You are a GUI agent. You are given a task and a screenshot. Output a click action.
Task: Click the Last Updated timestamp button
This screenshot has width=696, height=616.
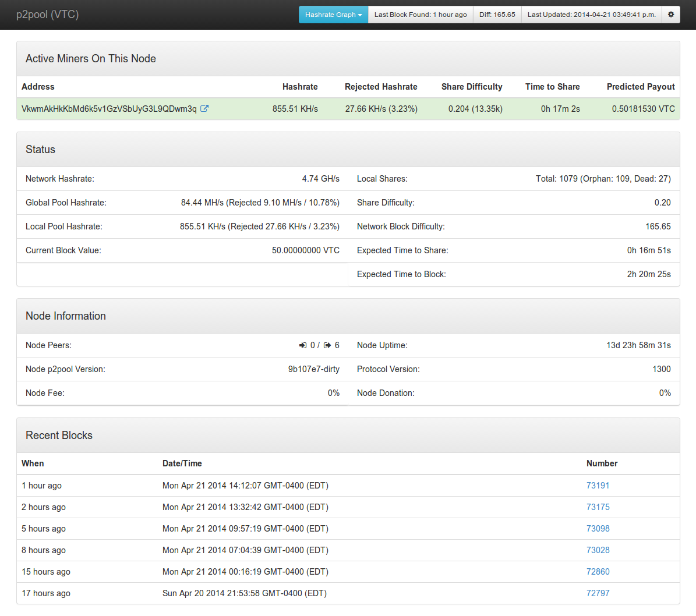(x=592, y=15)
